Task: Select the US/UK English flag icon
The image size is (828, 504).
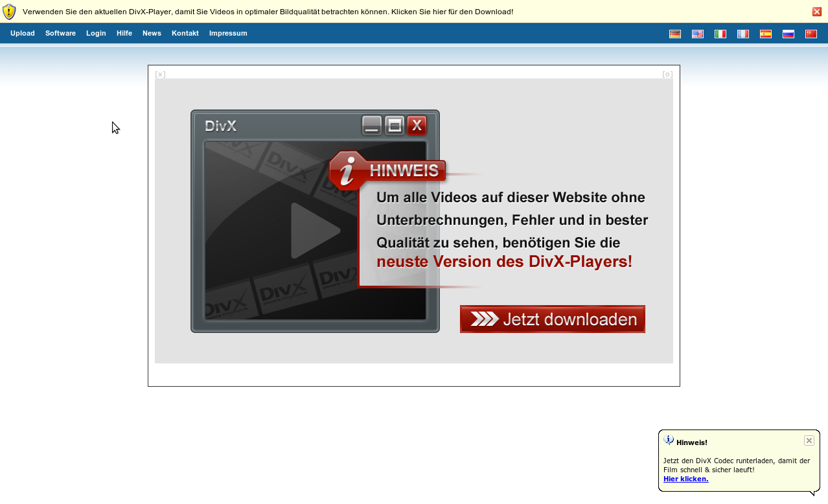Action: 698,34
